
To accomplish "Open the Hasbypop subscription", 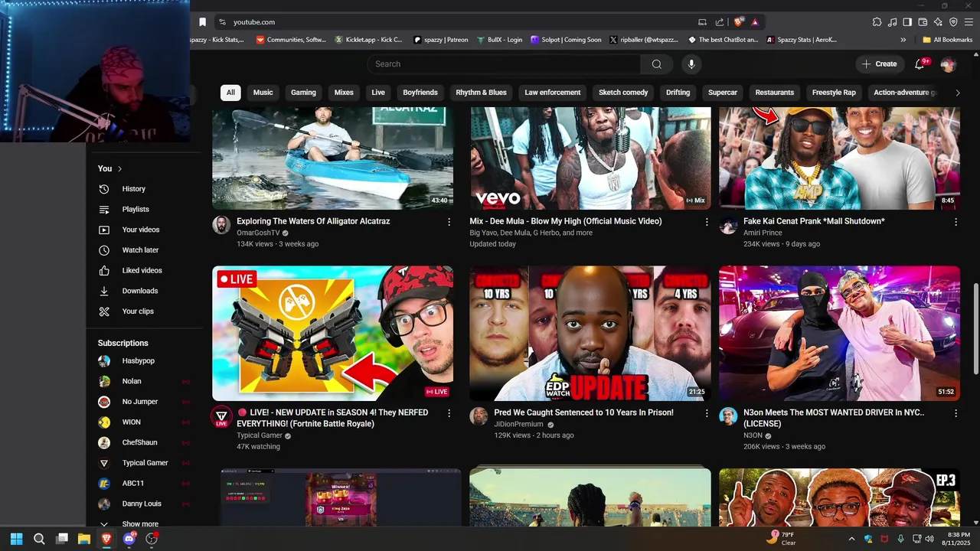I will [139, 361].
